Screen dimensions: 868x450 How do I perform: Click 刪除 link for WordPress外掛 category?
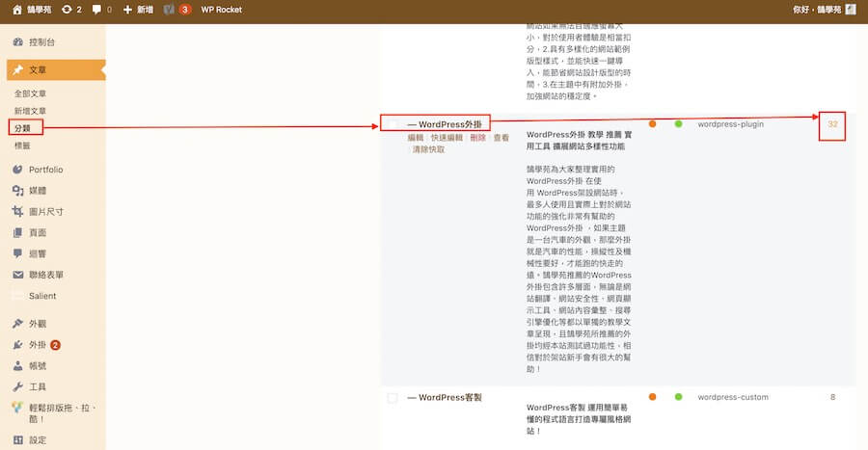(x=477, y=139)
